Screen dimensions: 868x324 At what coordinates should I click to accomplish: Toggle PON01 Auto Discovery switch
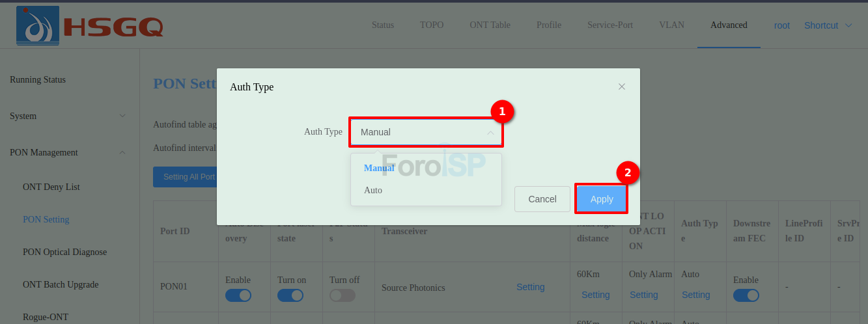click(x=238, y=295)
